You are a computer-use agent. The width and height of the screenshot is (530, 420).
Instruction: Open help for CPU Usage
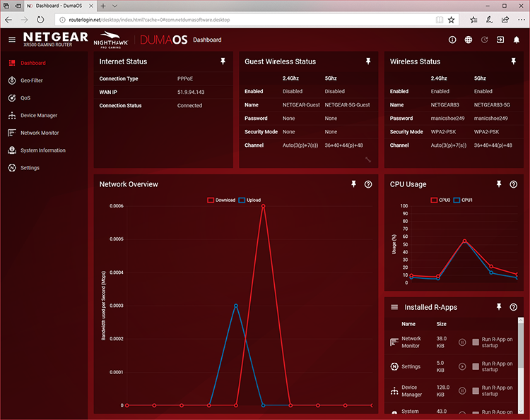pyautogui.click(x=514, y=184)
